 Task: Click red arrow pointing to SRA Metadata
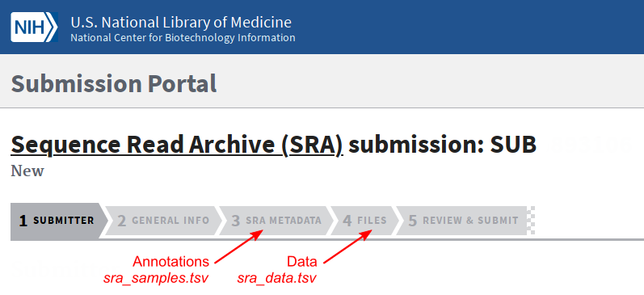[238, 247]
